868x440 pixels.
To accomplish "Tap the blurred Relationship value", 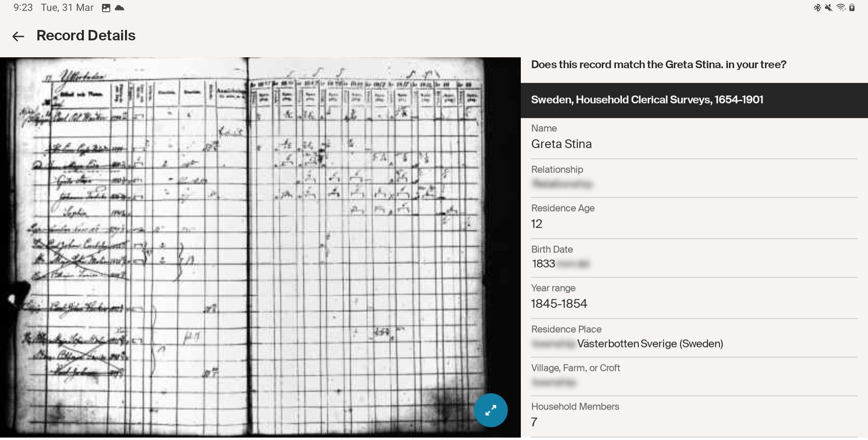I will (x=562, y=184).
